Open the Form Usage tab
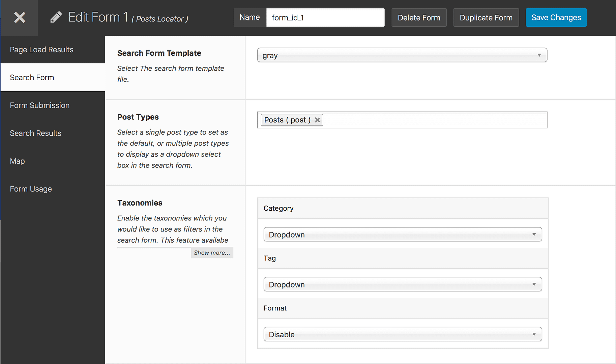This screenshot has width=616, height=364. (31, 189)
